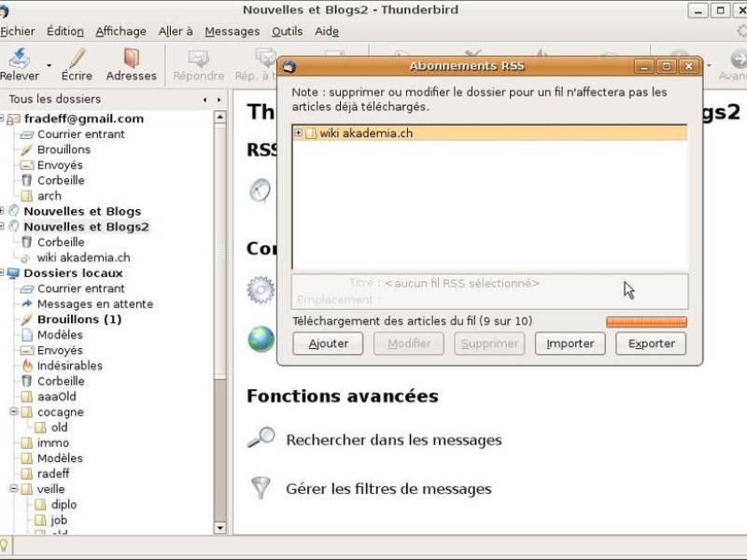Collapse the cocagne folder
The image size is (747, 560).
tap(14, 412)
